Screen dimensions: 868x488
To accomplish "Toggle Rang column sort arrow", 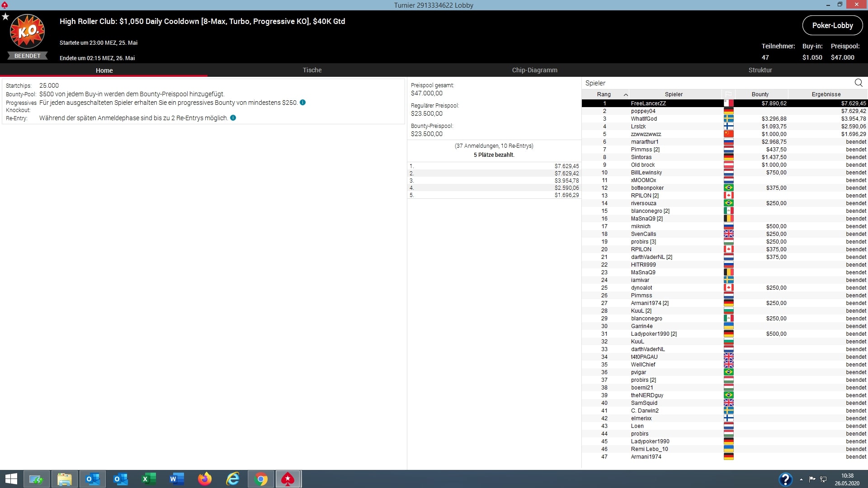I will coord(626,94).
